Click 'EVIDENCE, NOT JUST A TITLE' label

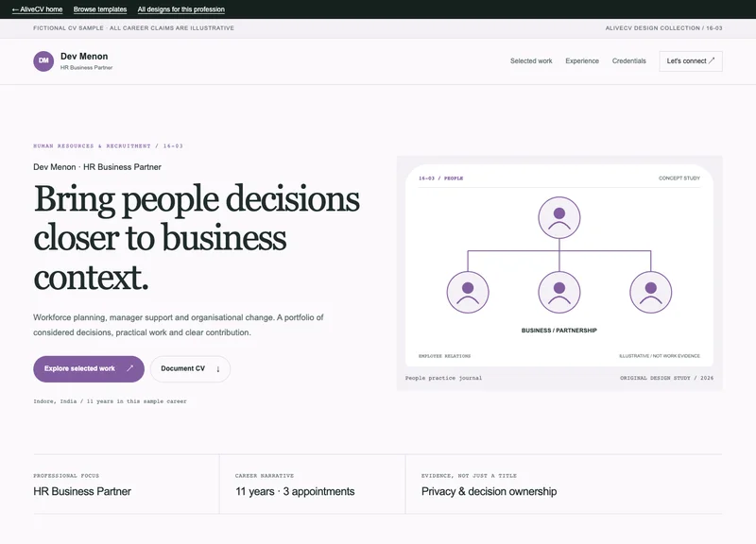(x=469, y=476)
